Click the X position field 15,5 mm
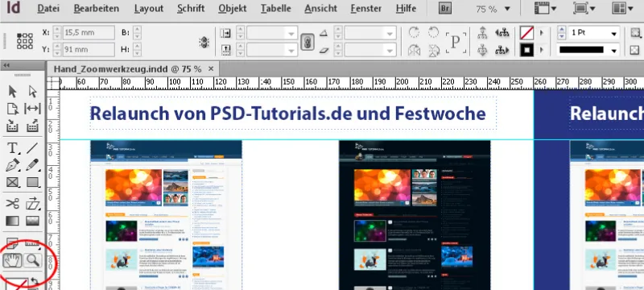Image resolution: width=644 pixels, height=290 pixels. click(x=89, y=33)
